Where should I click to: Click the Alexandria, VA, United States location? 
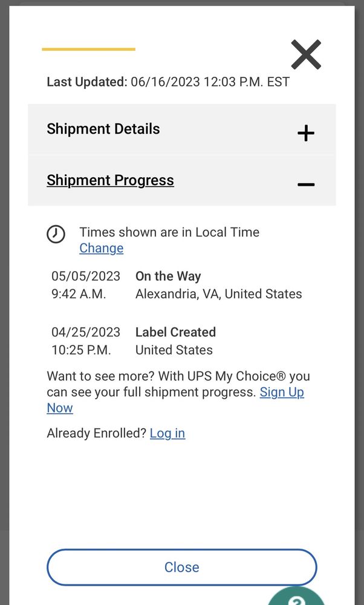pyautogui.click(x=218, y=294)
